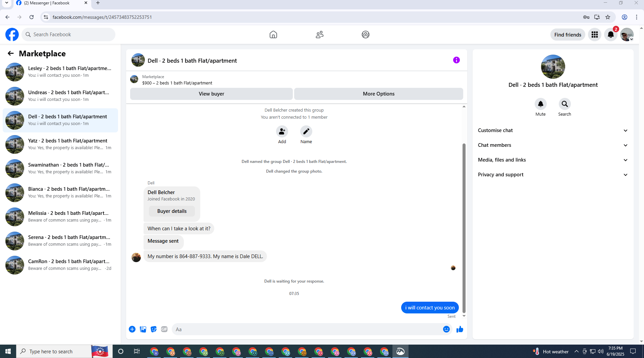The image size is (644, 358).
Task: Open Task View on the taskbar
Action: pos(137,351)
